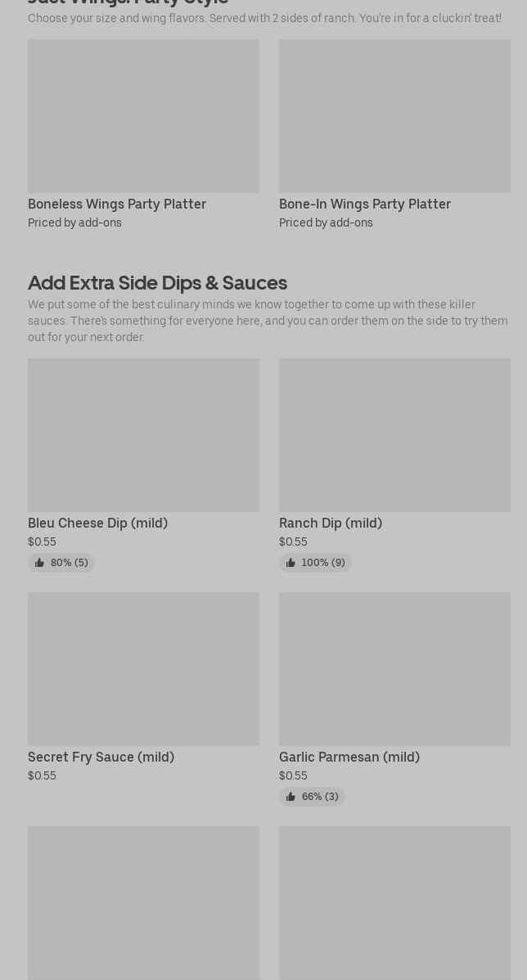Click "Priced by add-ons" under Boneless Wings
The image size is (527, 980).
pos(74,223)
